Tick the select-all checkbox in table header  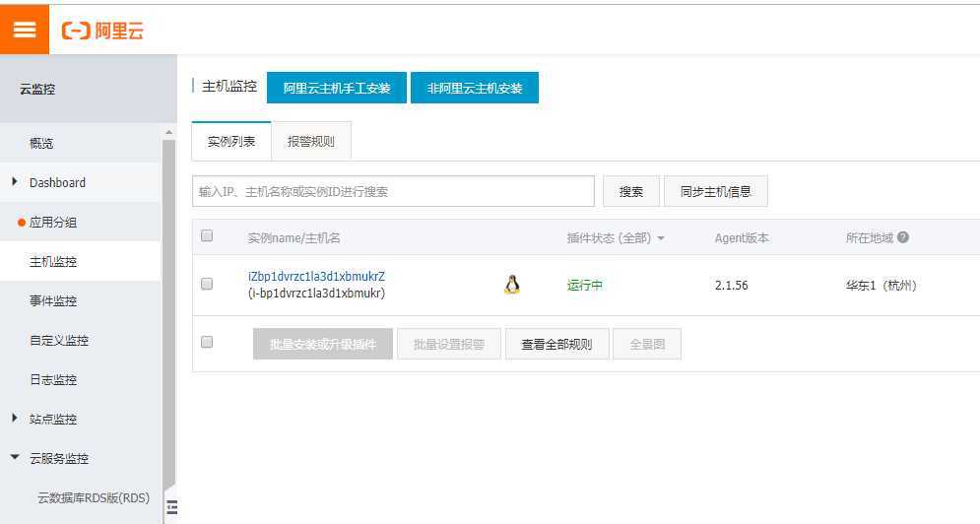(x=207, y=235)
